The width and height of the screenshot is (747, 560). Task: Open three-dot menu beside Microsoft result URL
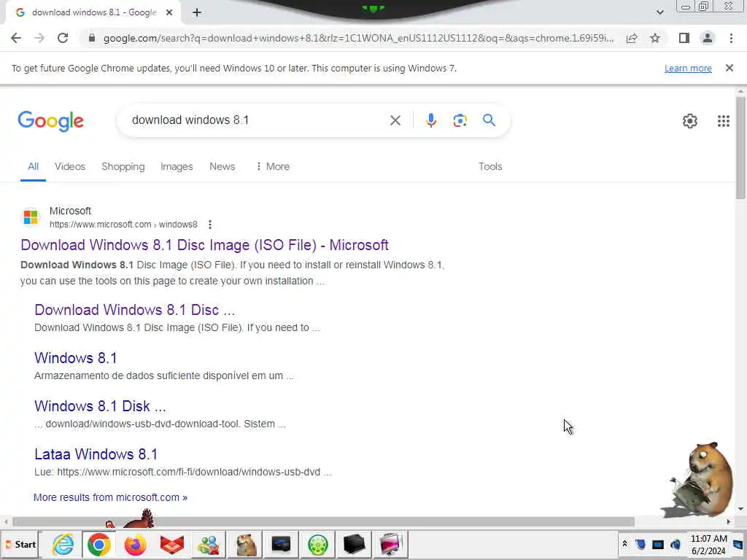click(x=209, y=225)
